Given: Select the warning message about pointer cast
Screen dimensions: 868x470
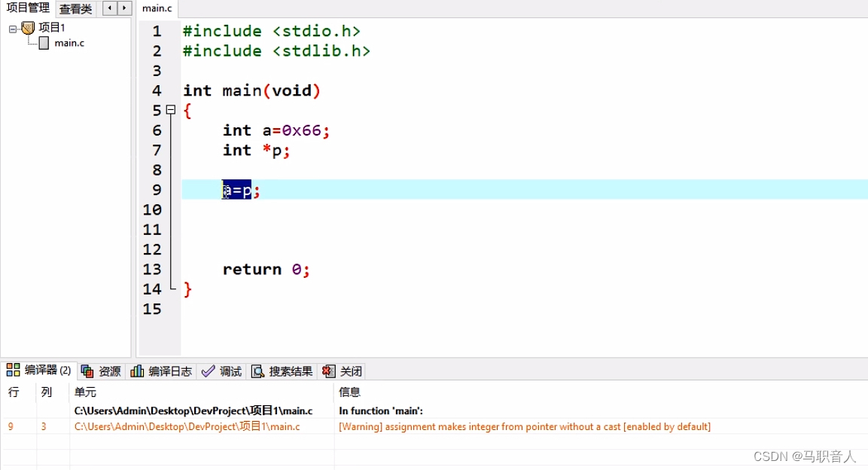Looking at the screenshot, I should pyautogui.click(x=525, y=426).
